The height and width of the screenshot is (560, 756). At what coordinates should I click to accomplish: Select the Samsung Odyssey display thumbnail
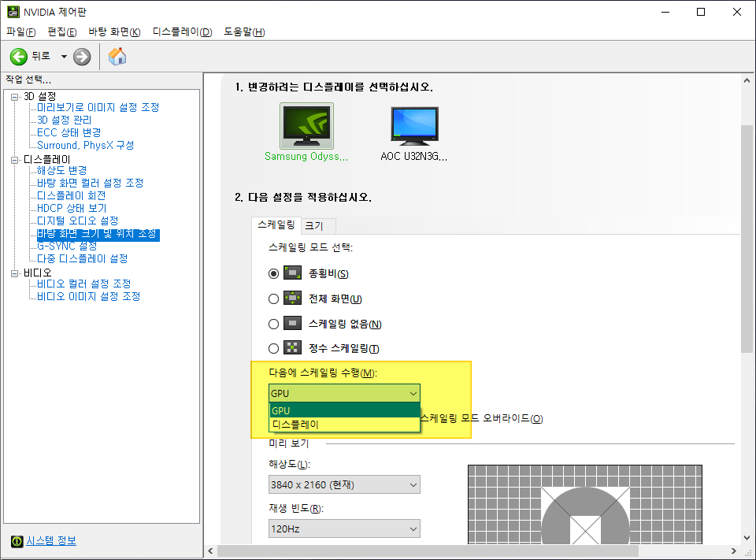coord(306,126)
